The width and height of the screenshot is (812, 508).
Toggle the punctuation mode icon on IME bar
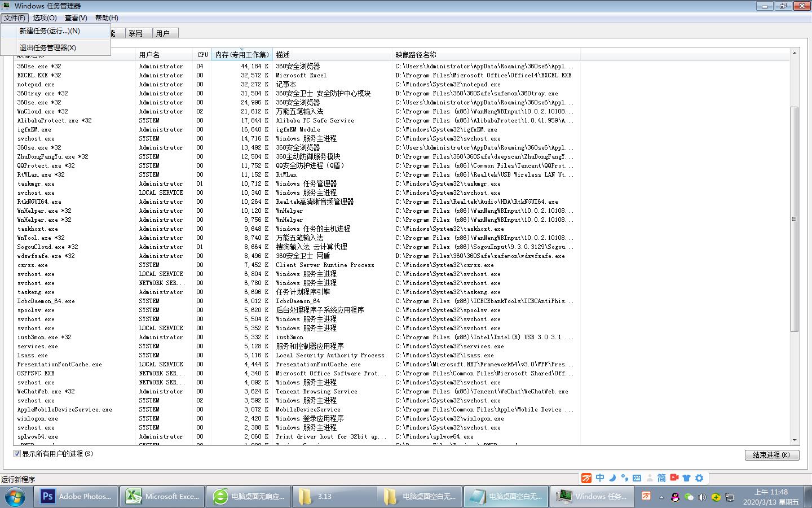624,478
